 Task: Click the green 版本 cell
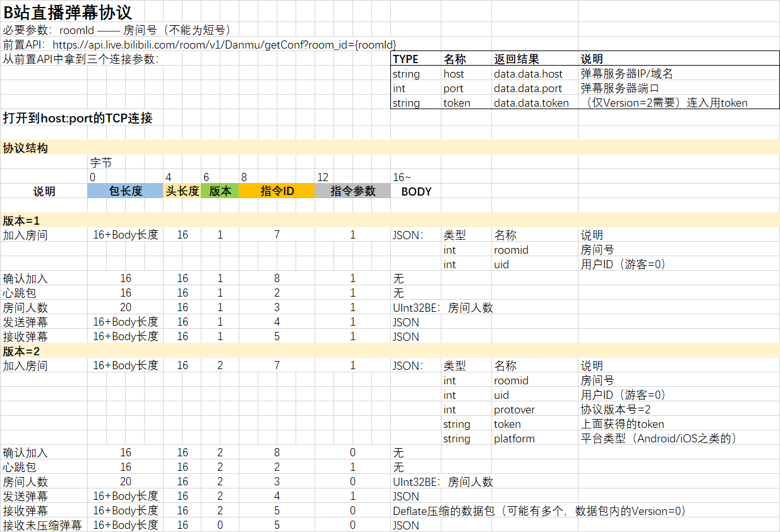(x=220, y=191)
